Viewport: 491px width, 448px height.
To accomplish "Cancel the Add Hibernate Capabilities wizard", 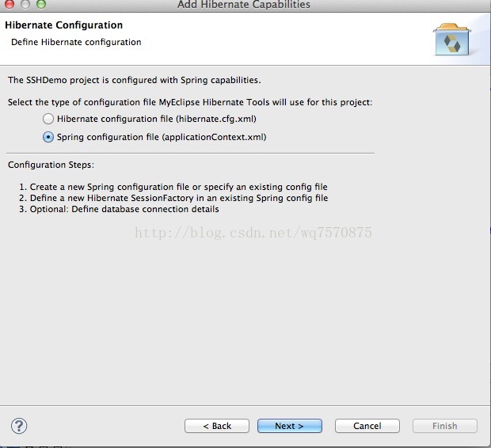I will [367, 426].
